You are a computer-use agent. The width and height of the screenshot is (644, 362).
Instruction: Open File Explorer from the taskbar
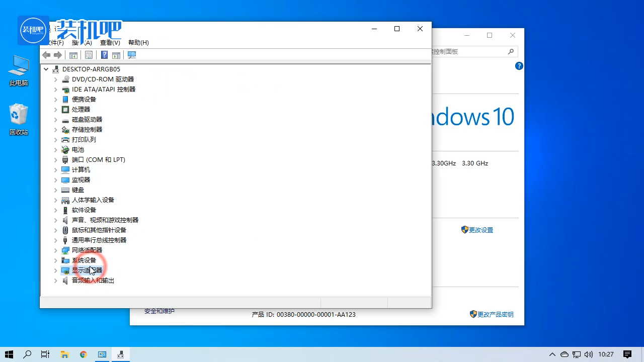[x=64, y=354]
